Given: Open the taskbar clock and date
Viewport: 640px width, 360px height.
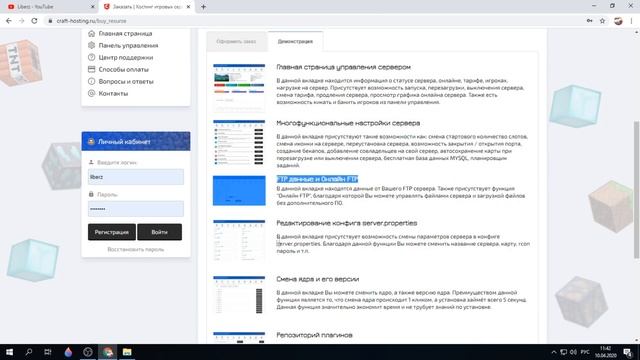Looking at the screenshot, I should pos(606,352).
